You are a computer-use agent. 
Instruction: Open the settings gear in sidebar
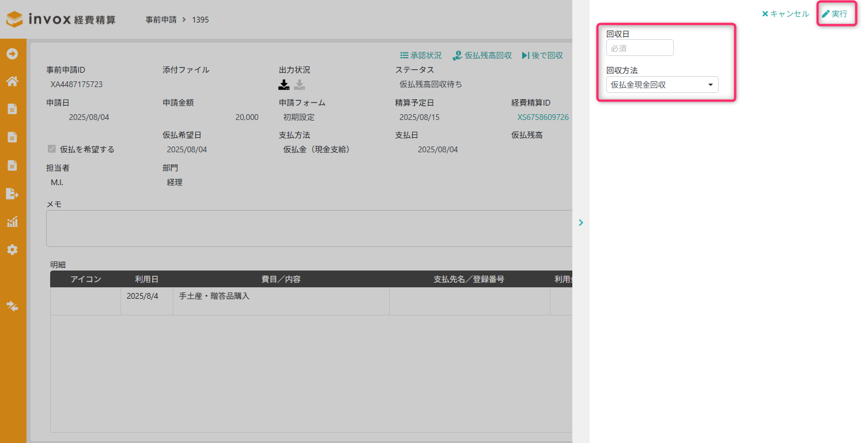pyautogui.click(x=12, y=250)
